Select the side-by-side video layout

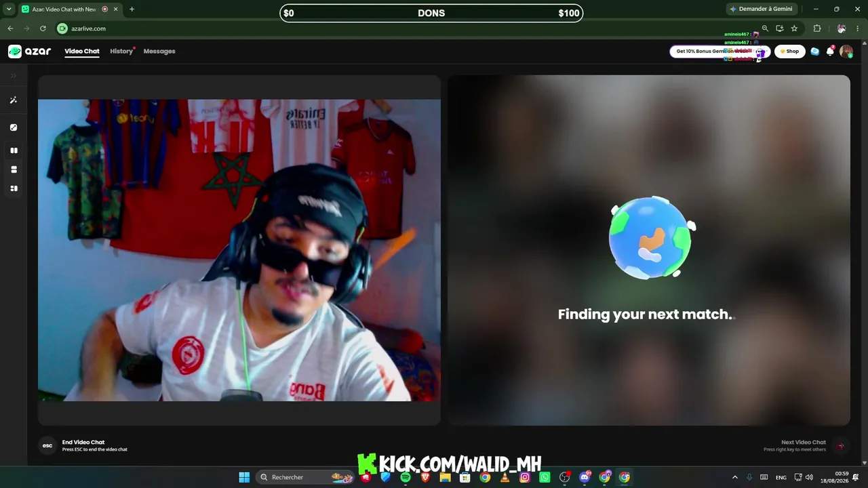[x=14, y=150]
